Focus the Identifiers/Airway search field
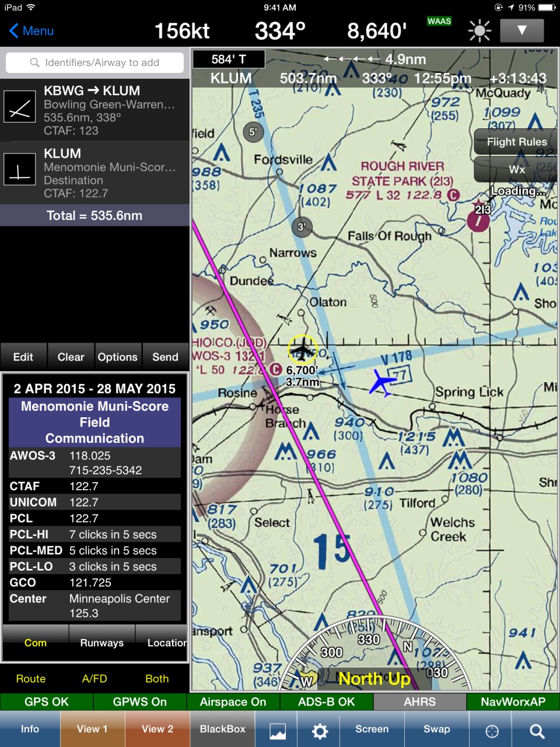 tap(94, 62)
